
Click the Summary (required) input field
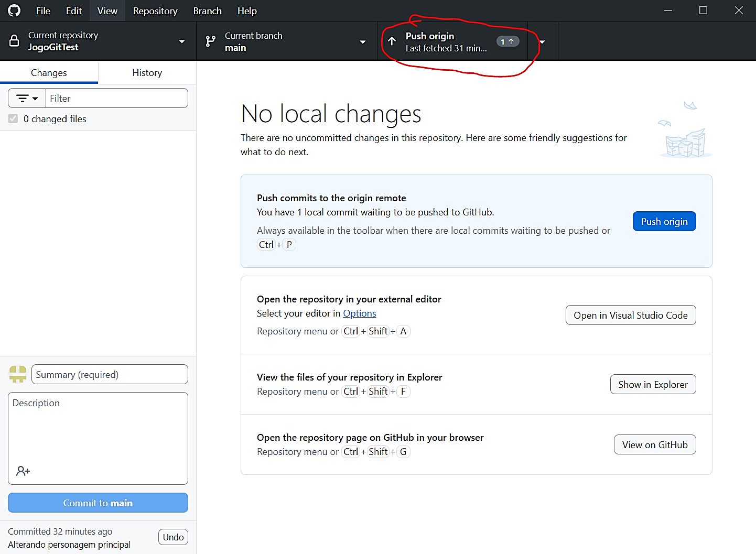click(110, 375)
